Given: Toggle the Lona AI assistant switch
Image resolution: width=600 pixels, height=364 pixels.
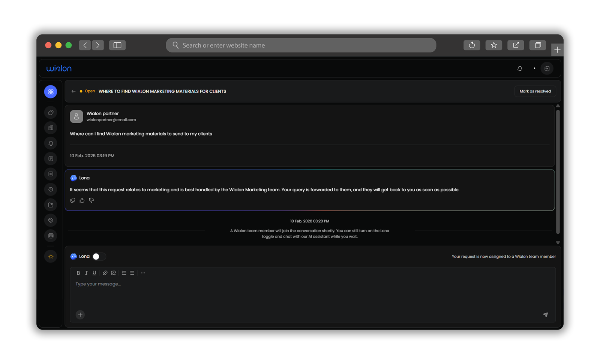Looking at the screenshot, I should [99, 257].
